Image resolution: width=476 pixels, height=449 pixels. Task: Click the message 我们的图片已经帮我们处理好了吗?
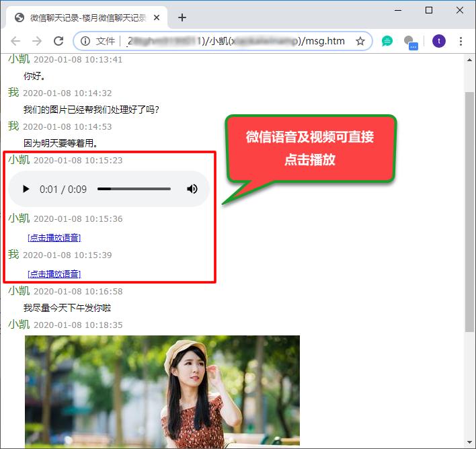coord(91,110)
